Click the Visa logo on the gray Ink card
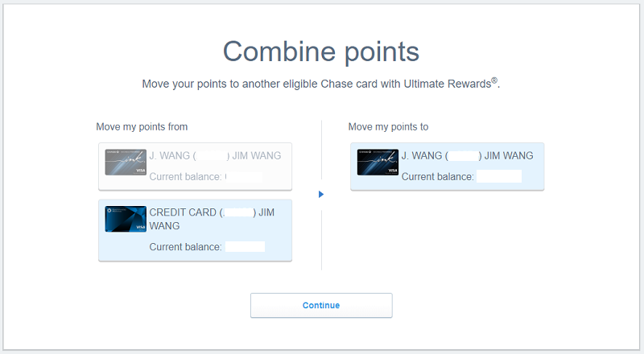This screenshot has width=644, height=354. [x=140, y=171]
